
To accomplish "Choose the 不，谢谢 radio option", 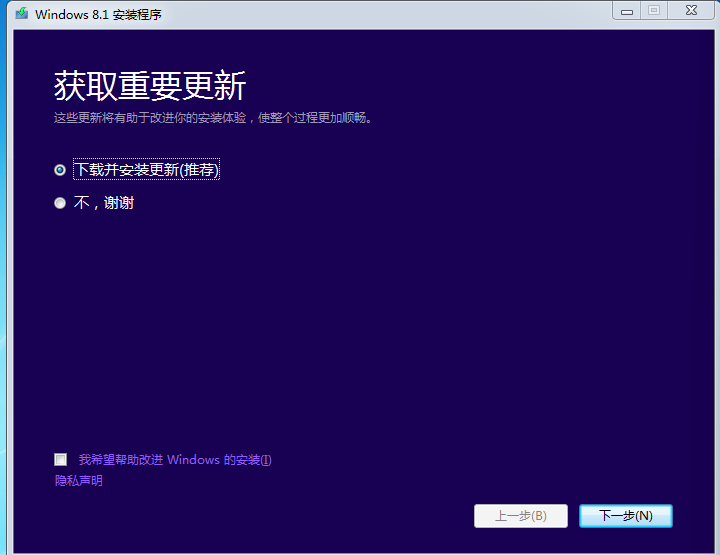I will (60, 203).
